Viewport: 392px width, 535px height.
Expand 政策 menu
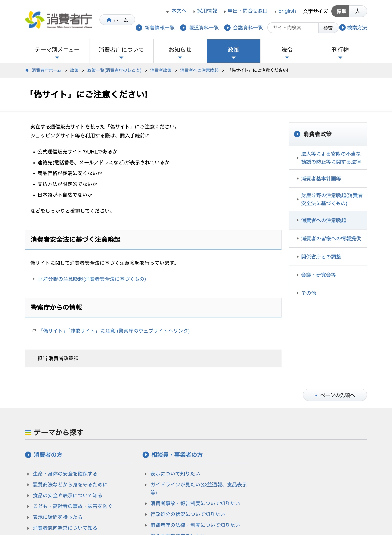point(233,51)
